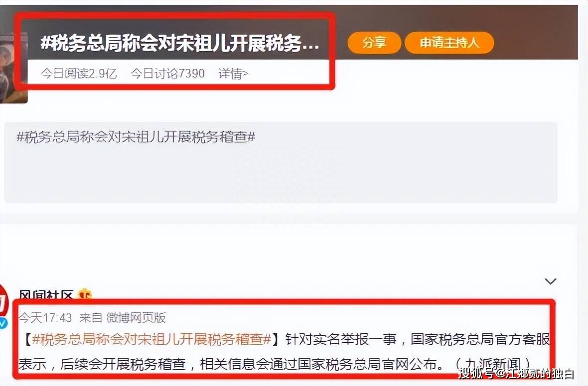Open the 今天17:43 post timestamp
The width and height of the screenshot is (588, 386).
(45, 318)
